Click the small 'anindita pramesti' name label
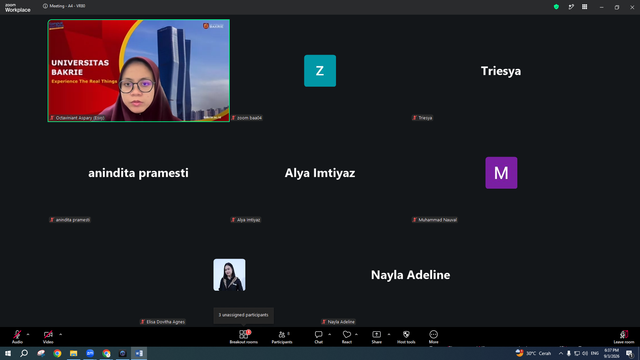The height and width of the screenshot is (360, 640). (x=70, y=220)
